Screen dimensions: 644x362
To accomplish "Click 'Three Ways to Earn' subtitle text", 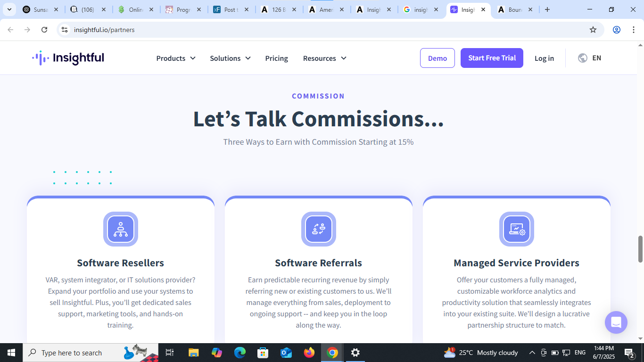I will (x=319, y=142).
